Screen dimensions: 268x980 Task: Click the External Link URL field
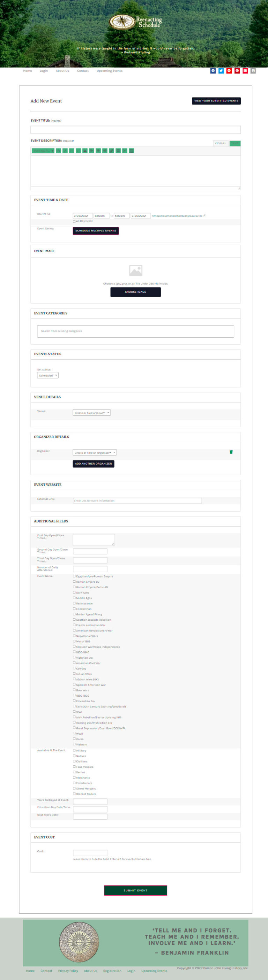tap(137, 501)
